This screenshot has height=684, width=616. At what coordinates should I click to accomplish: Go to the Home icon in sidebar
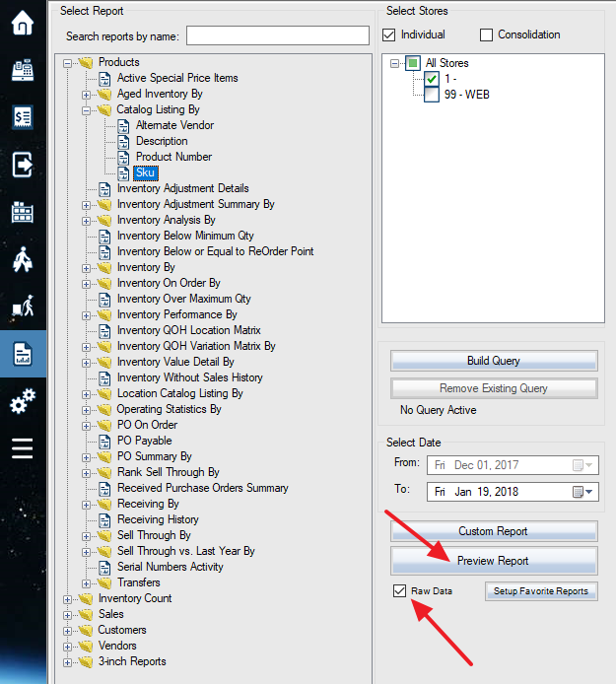coord(23,23)
